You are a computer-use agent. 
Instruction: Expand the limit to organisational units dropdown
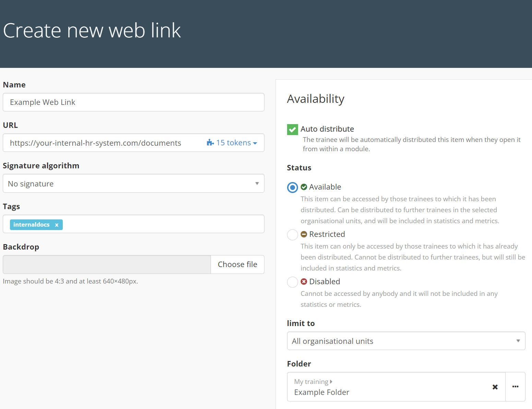click(x=406, y=341)
